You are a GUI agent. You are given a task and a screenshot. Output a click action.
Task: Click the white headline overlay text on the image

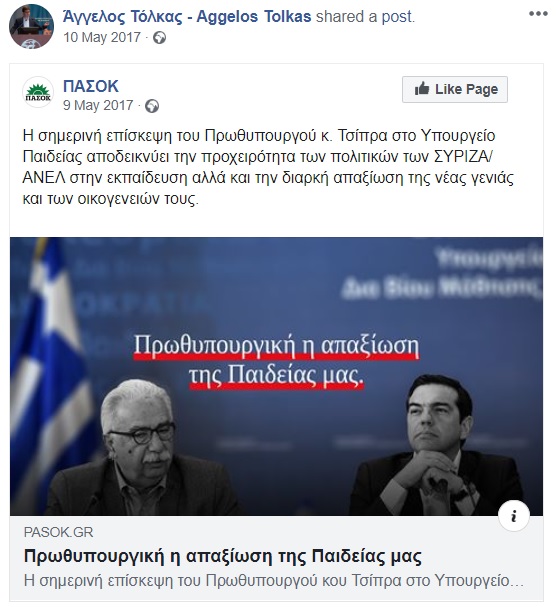276,360
